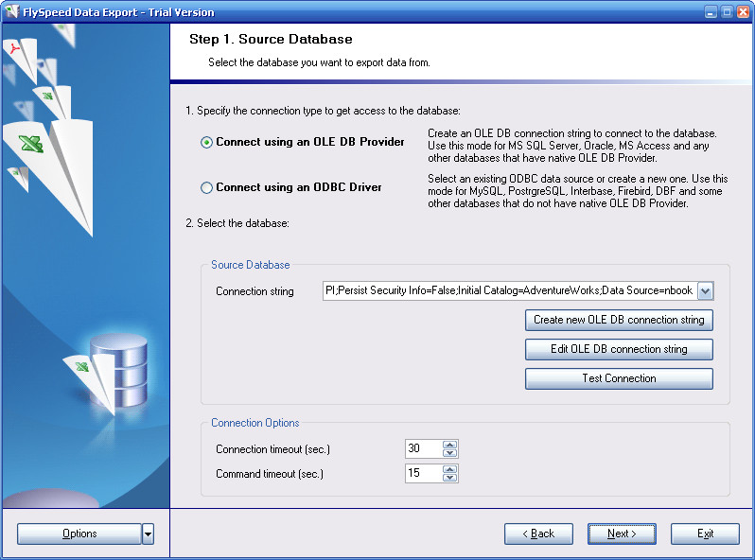Click the Exit button
755x560 pixels.
tap(705, 534)
